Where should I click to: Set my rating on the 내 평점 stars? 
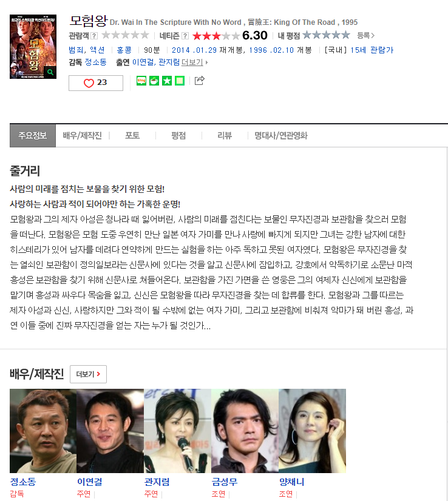(x=326, y=35)
